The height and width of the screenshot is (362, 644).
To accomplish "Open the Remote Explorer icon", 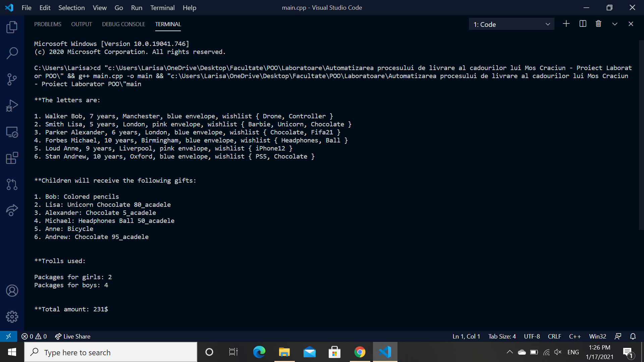I will coord(12,132).
